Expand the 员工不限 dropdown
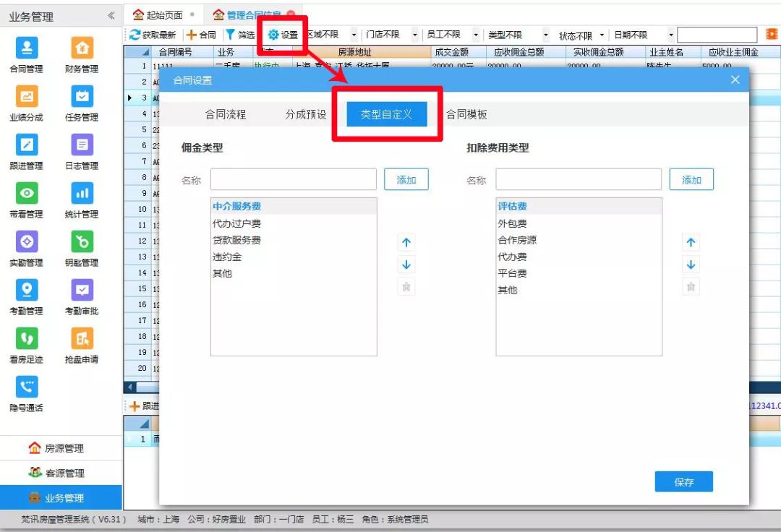Image resolution: width=781 pixels, height=532 pixels. pos(453,34)
